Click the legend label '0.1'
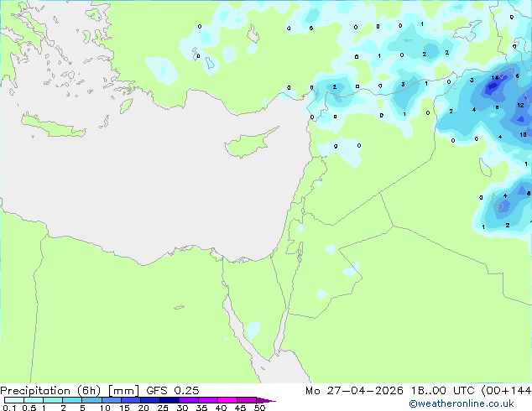Image resolution: width=532 pixels, height=411 pixels. click(9, 408)
